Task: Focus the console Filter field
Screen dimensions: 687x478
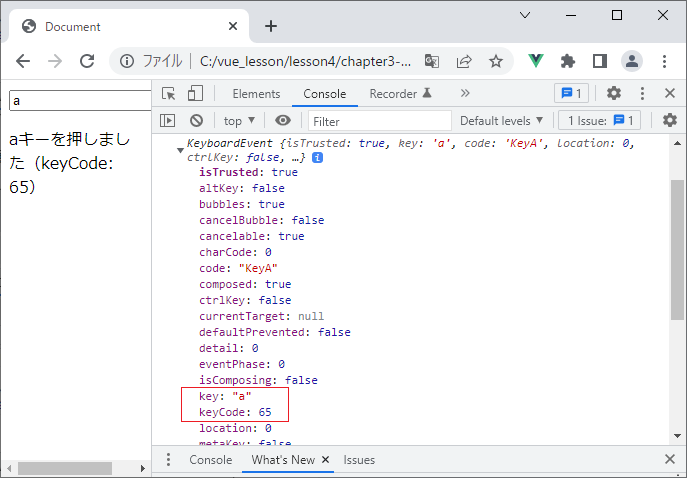Action: 380,121
